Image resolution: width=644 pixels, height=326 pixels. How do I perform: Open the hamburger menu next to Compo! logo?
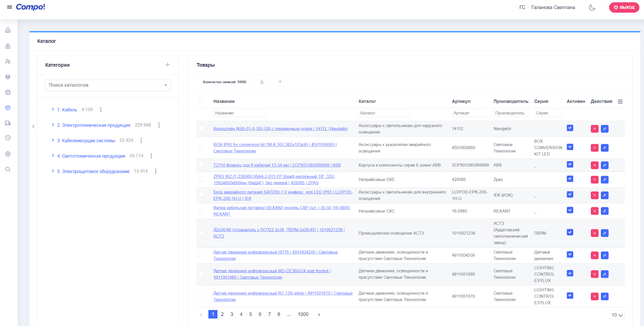click(10, 7)
